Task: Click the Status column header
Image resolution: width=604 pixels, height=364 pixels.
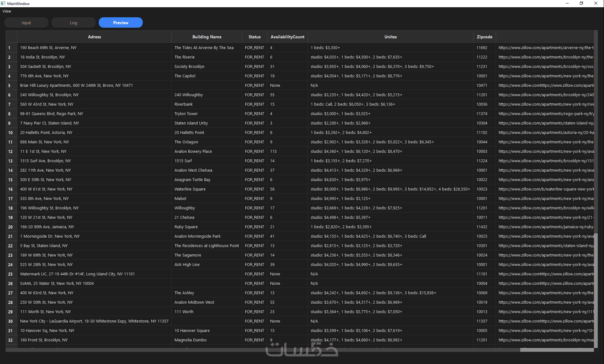Action: 254,37
